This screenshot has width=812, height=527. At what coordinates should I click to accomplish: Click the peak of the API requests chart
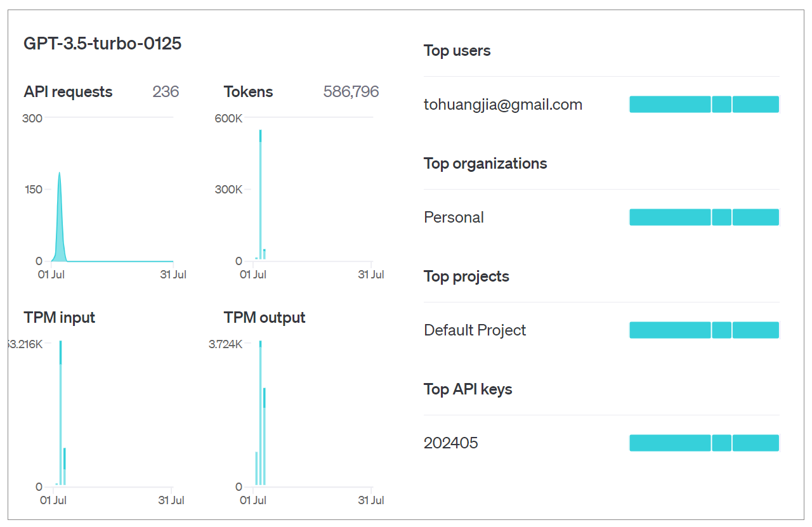point(60,174)
